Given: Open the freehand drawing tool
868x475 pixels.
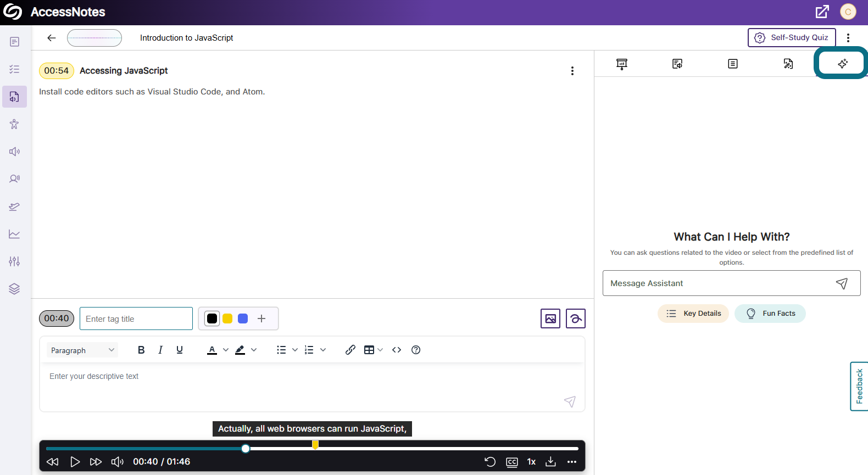Looking at the screenshot, I should coord(576,318).
